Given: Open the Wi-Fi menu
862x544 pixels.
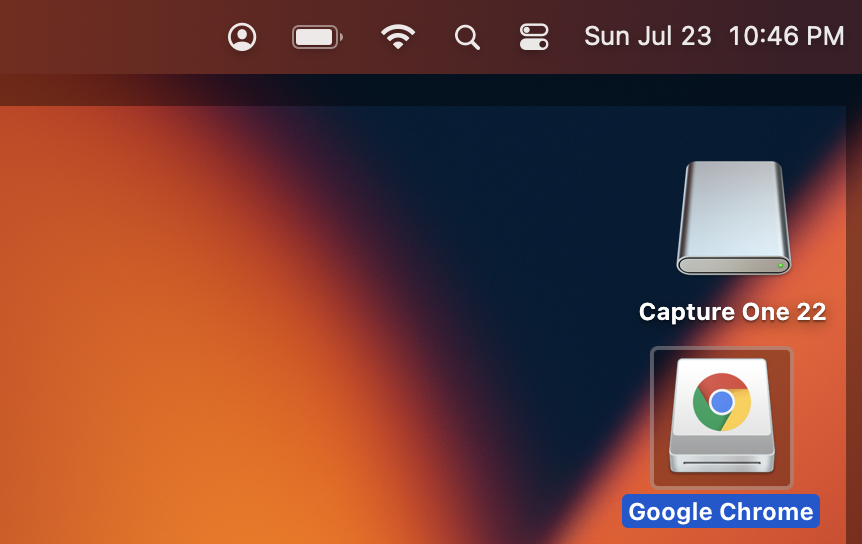Looking at the screenshot, I should (398, 37).
